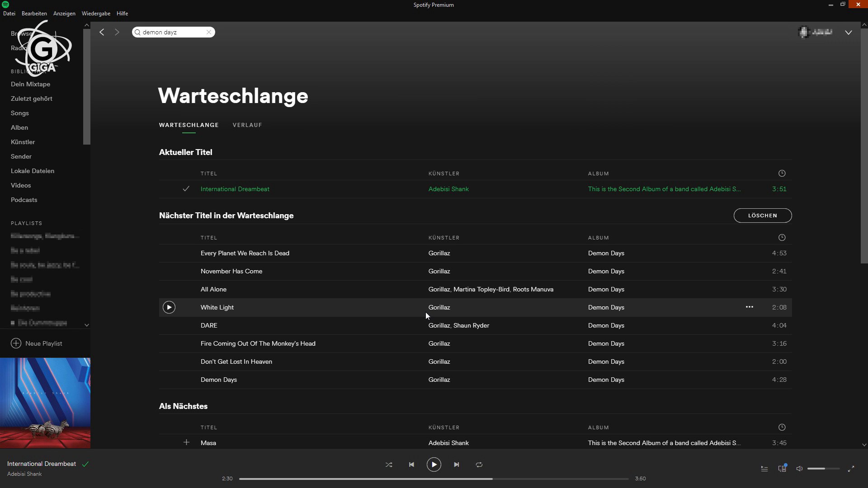Open the Wiedergabe menu
The height and width of the screenshot is (488, 868).
(96, 14)
